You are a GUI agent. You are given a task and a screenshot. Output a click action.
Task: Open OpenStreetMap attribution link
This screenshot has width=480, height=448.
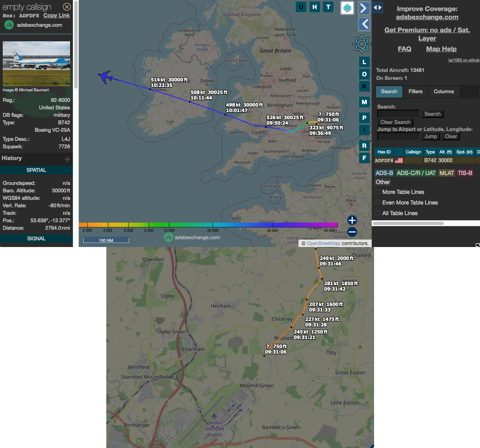click(324, 243)
